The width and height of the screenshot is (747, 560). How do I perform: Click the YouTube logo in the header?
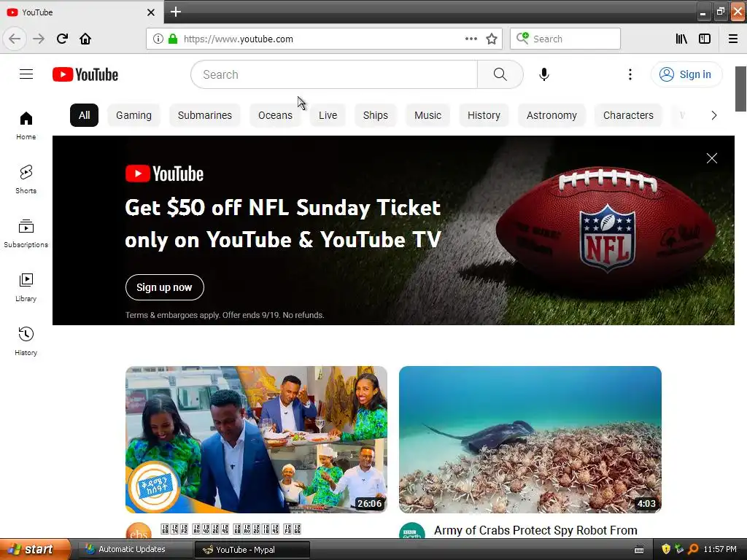[85, 74]
